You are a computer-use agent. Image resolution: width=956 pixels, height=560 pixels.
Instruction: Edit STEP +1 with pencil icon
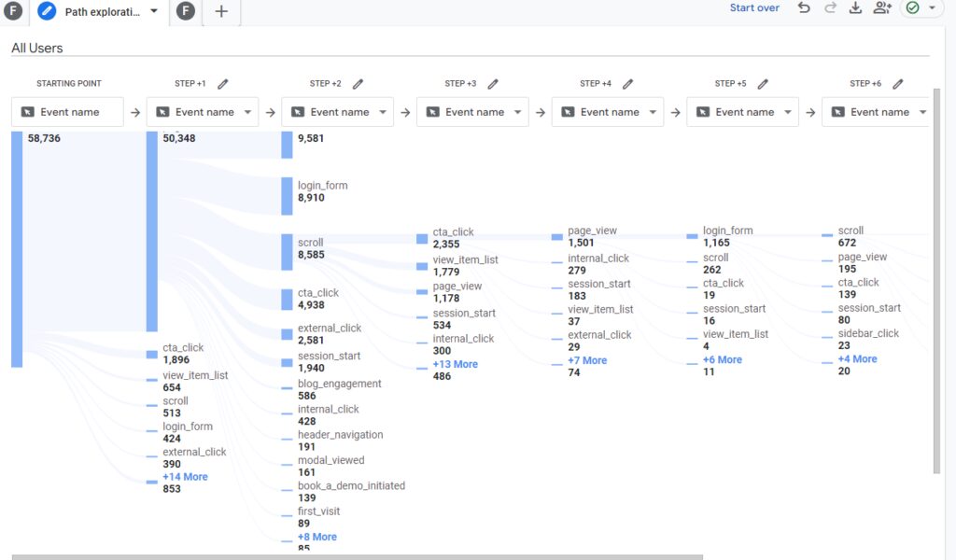(x=222, y=83)
